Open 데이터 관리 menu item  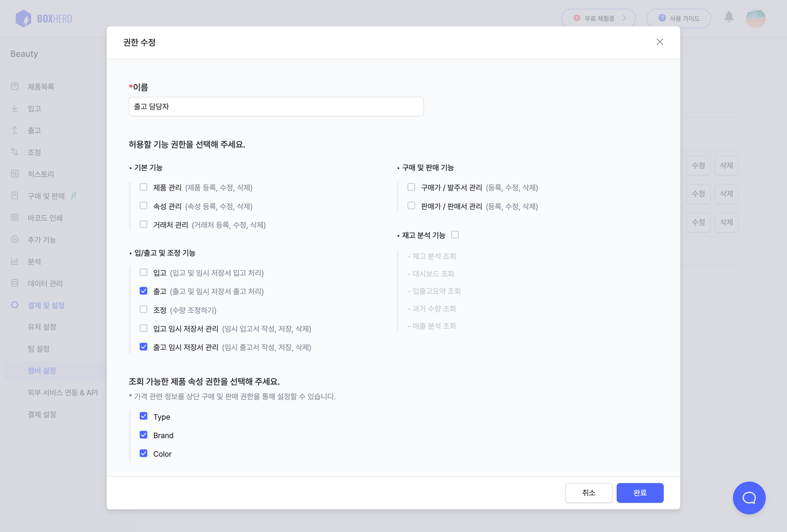point(45,283)
